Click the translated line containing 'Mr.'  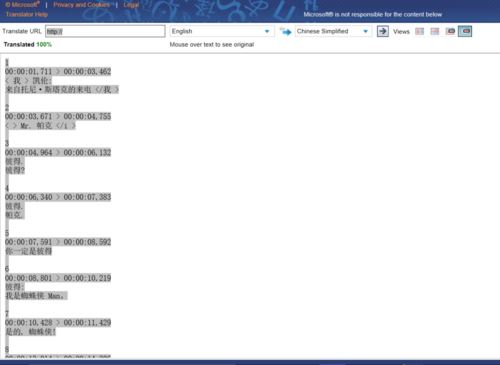coord(40,125)
